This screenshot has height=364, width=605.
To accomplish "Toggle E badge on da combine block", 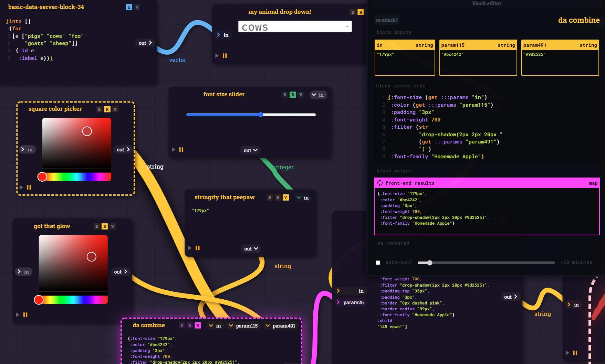I will 182,326.
